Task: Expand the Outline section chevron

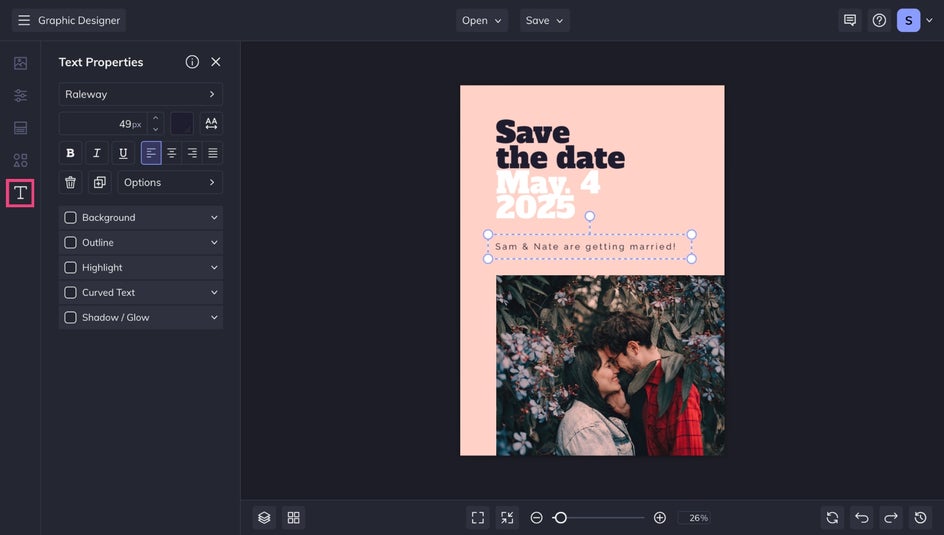Action: [214, 243]
